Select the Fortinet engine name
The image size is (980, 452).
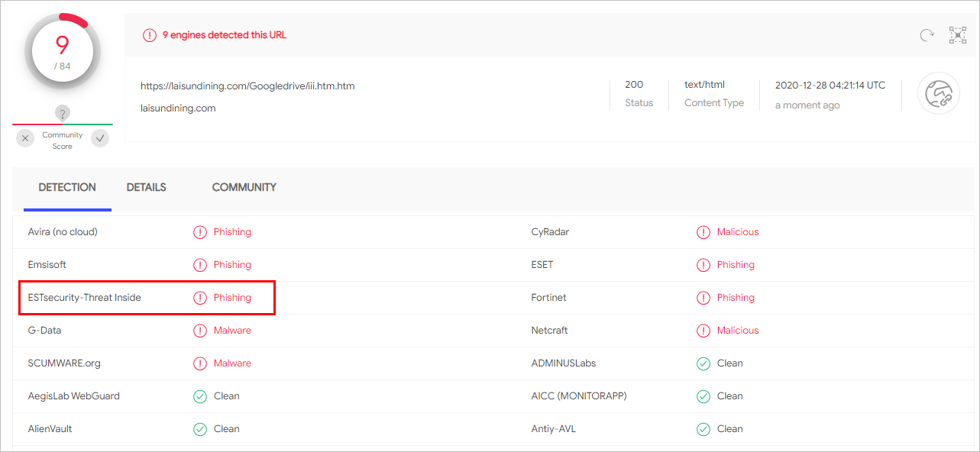tap(549, 298)
